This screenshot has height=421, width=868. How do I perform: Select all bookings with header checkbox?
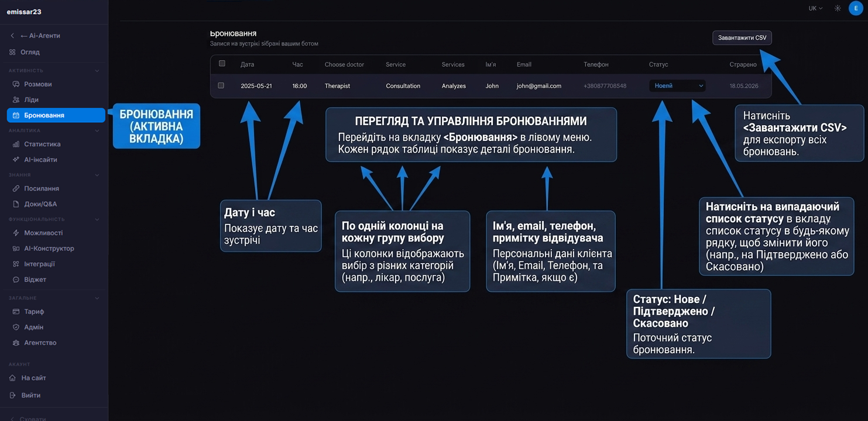[222, 63]
